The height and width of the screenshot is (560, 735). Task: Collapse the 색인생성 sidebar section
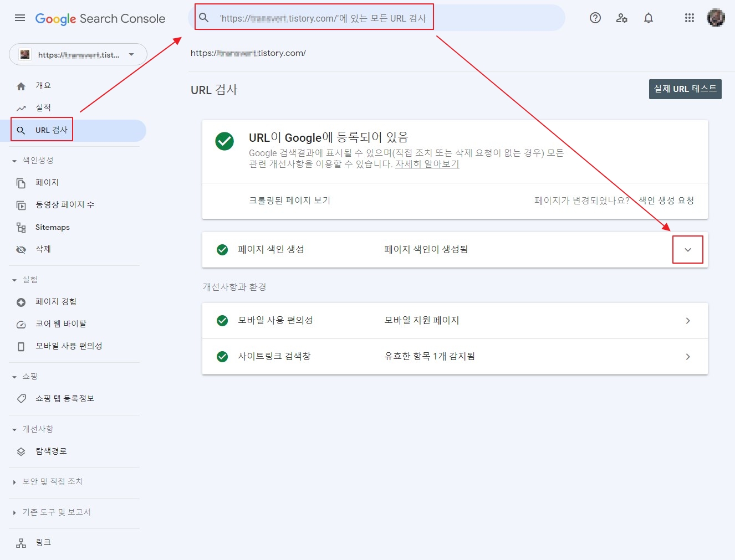coord(14,161)
